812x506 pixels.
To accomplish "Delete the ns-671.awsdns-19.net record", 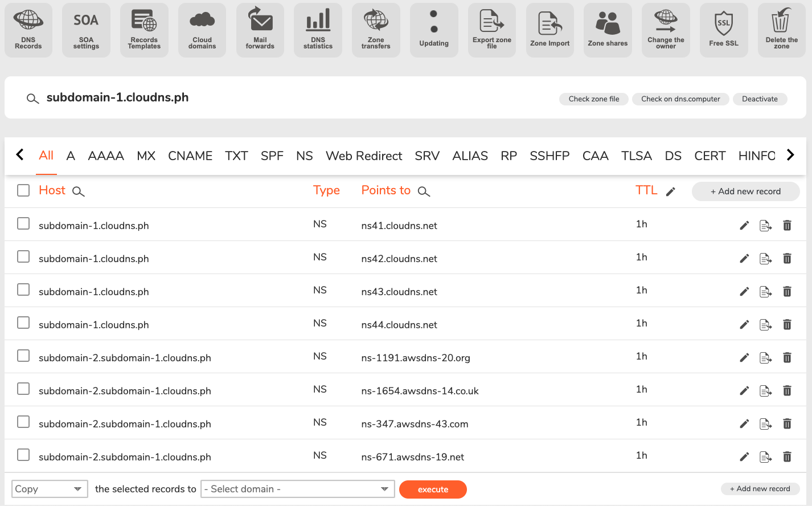I will [x=787, y=457].
